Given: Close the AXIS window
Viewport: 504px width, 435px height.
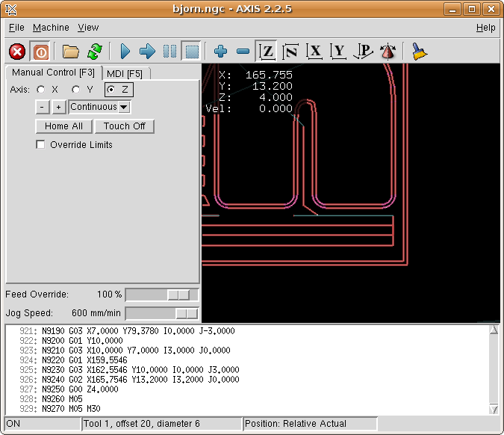Looking at the screenshot, I should click(x=491, y=9).
